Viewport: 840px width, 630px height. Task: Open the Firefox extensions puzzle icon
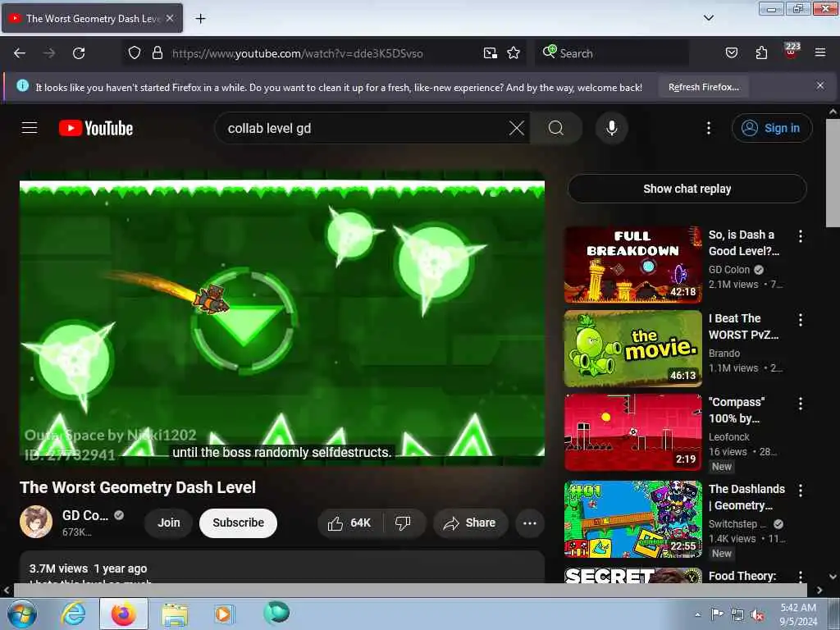tap(761, 53)
